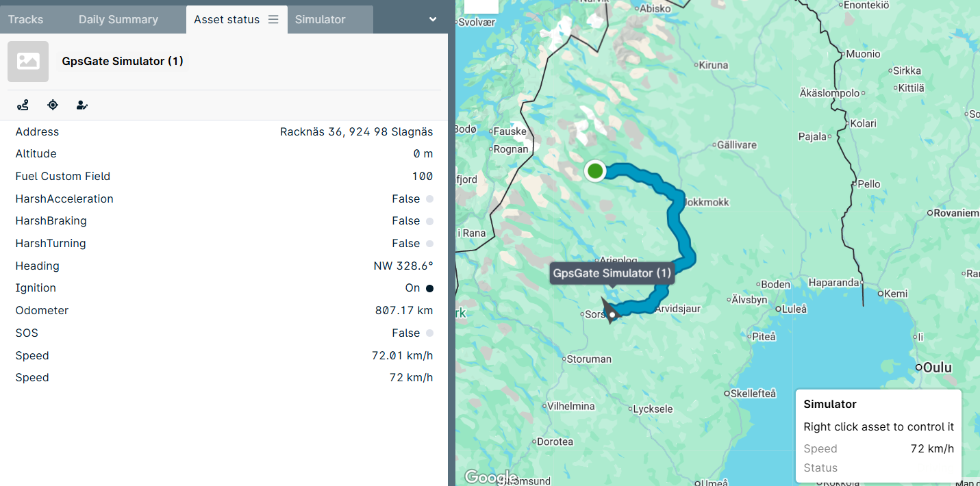Viewport: 980px width, 486px height.
Task: Click Jokkmokk on the map
Action: [707, 203]
